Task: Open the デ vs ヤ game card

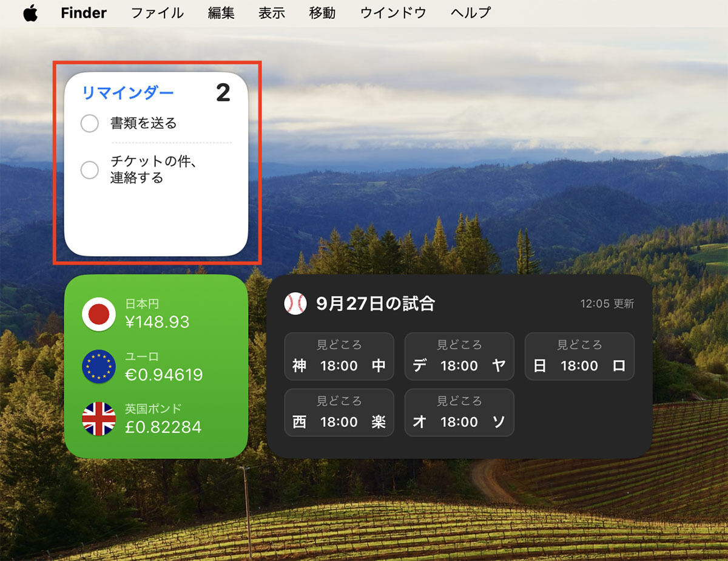Action: coord(459,356)
